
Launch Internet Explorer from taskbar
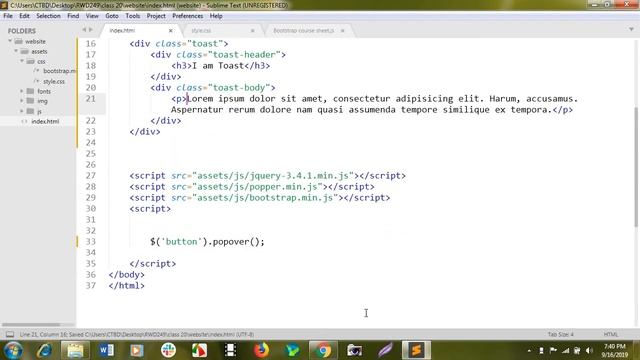pyautogui.click(x=44, y=350)
